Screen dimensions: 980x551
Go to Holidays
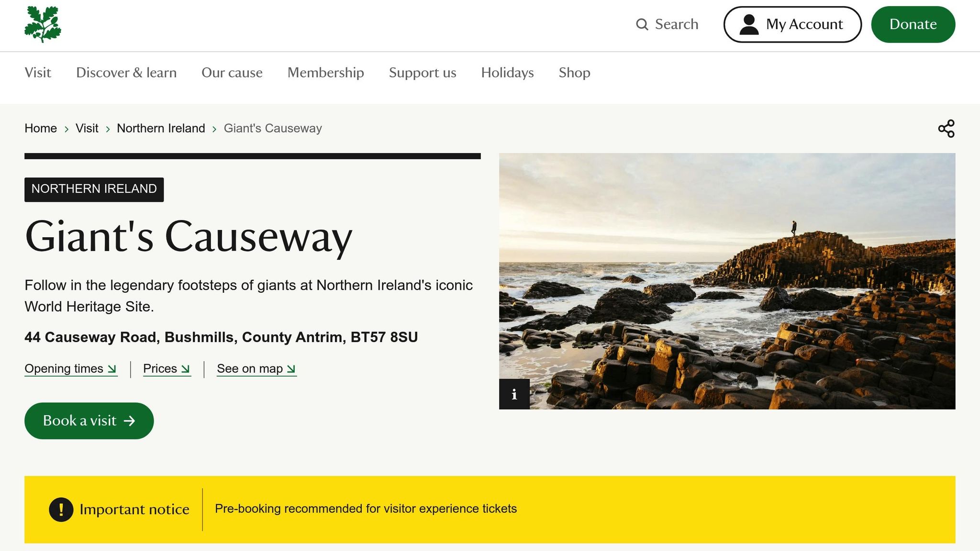click(x=507, y=73)
